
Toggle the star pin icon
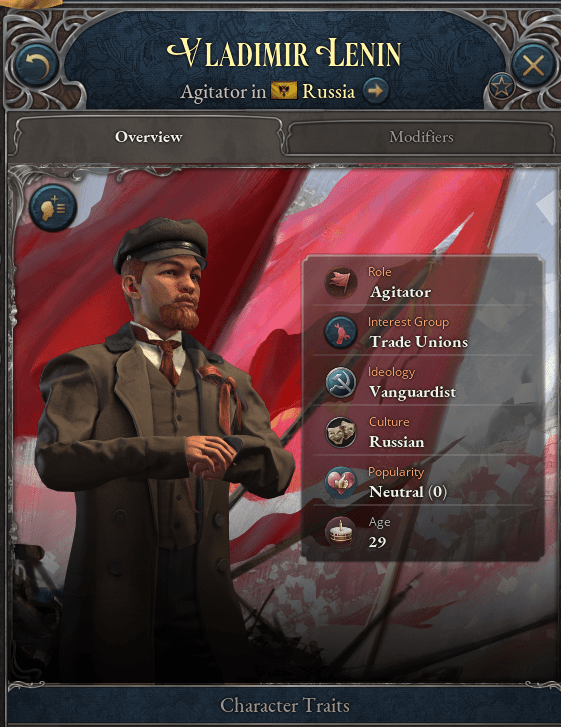coord(502,87)
